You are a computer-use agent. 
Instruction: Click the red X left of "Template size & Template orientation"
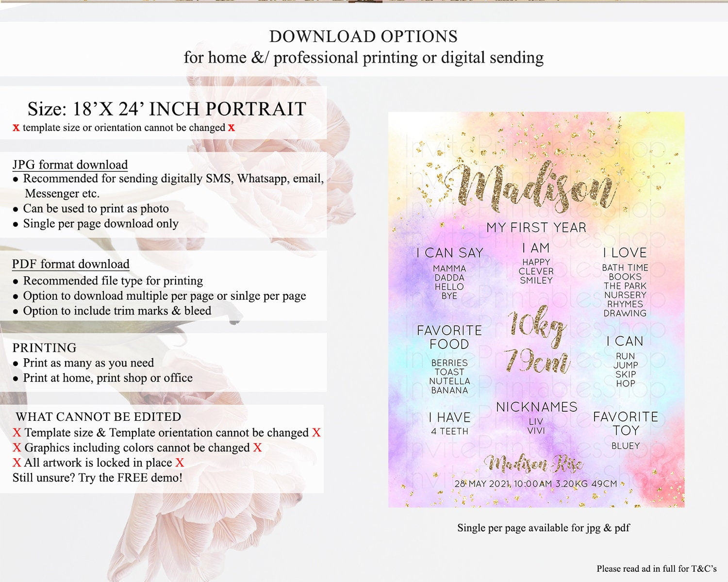17,432
